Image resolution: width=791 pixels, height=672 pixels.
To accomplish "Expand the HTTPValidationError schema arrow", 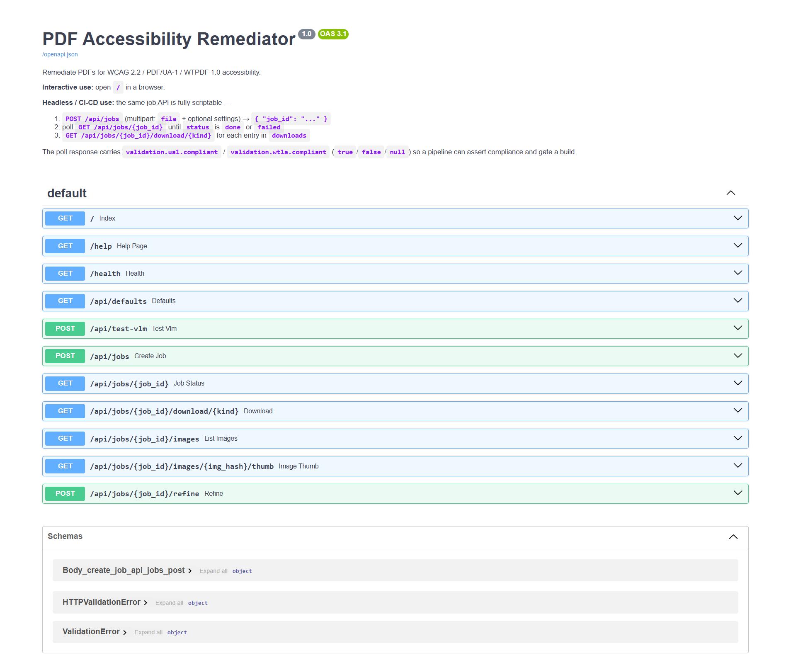I will tap(146, 603).
